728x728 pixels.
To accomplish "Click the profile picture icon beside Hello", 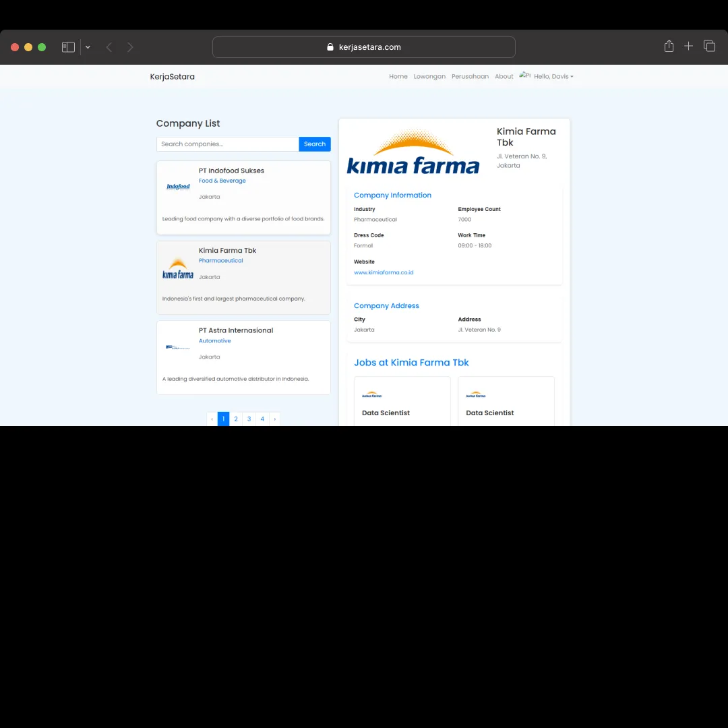I will point(524,75).
